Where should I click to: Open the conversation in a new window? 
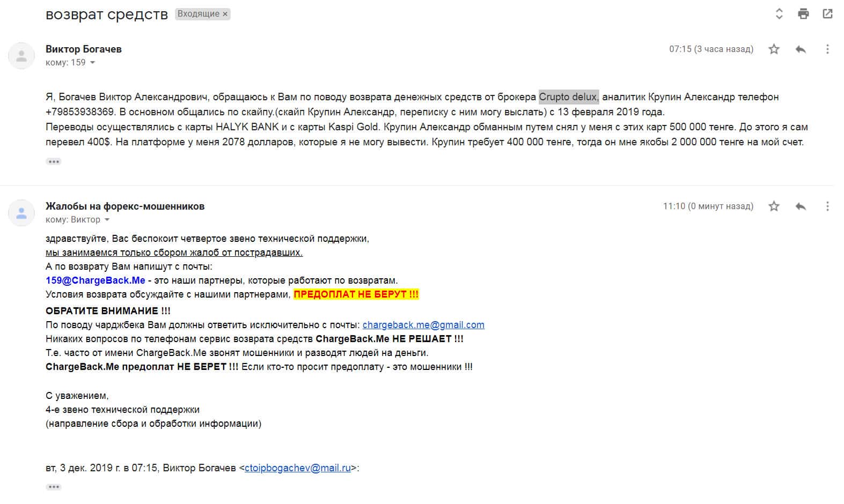[827, 14]
